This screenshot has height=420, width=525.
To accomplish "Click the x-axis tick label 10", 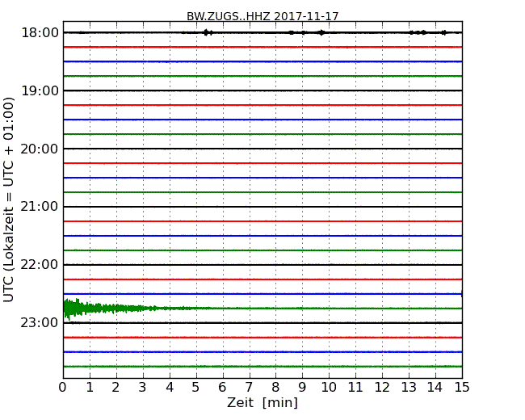I will [x=329, y=387].
